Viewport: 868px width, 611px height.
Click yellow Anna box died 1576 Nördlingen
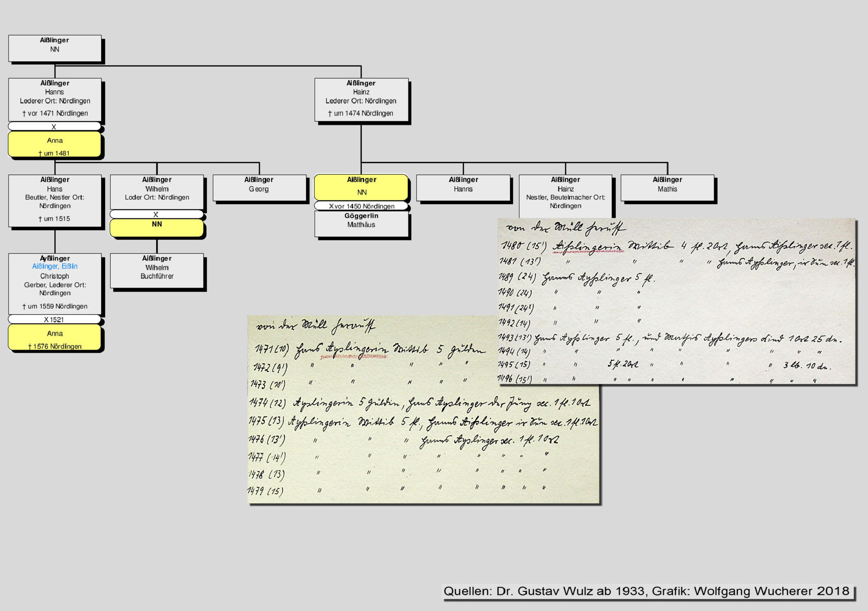point(55,337)
